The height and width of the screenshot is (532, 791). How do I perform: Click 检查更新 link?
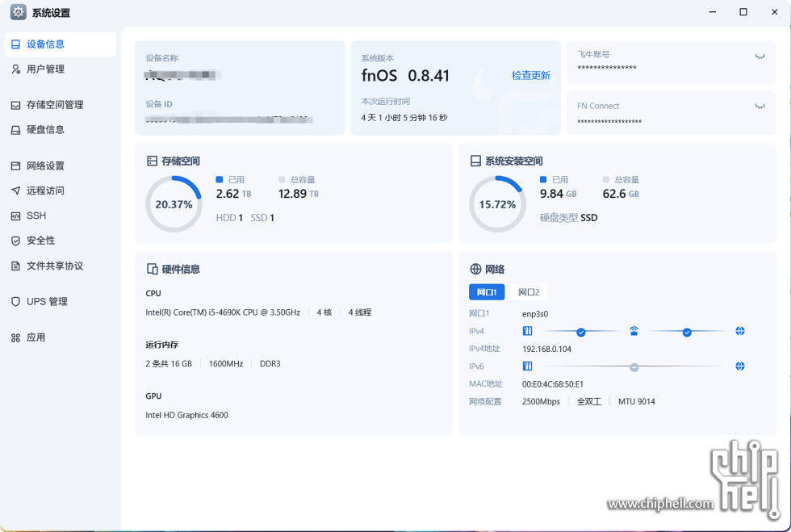tap(531, 76)
